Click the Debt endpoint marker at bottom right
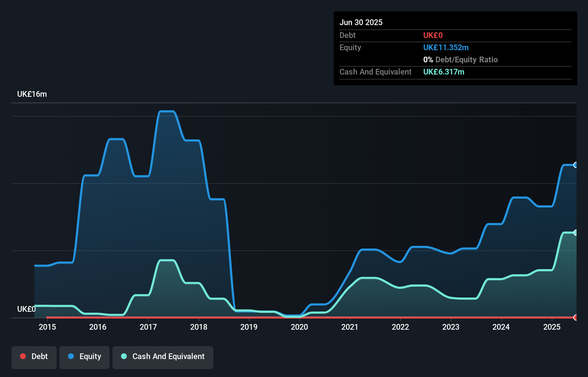Screen dimensions: 588x377 click(x=575, y=318)
